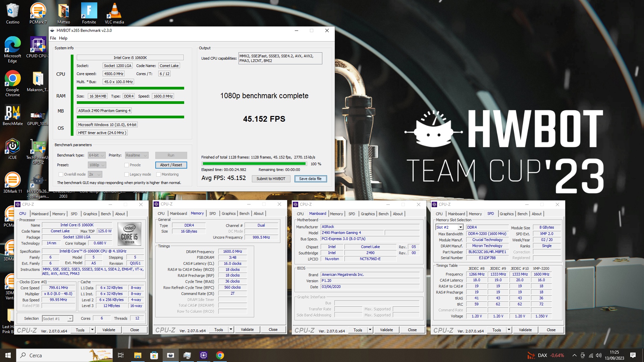Toggle the Overkill mode checkbox
This screenshot has width=644, height=362.
click(61, 174)
